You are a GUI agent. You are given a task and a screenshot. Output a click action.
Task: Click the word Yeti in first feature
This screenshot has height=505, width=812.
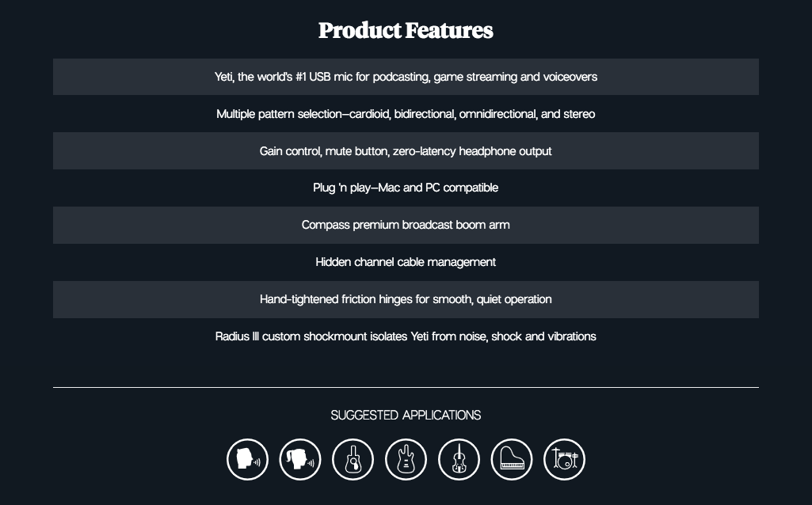point(224,77)
